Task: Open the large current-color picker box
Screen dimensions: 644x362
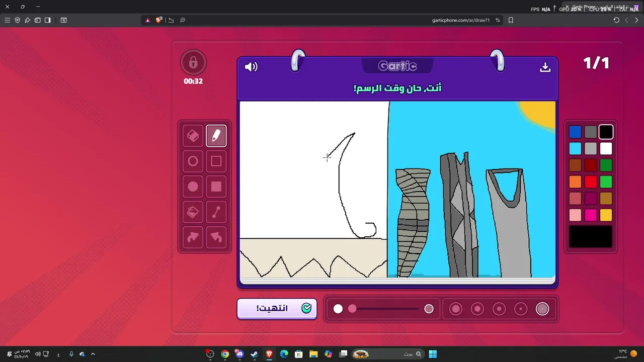Action: pos(591,236)
